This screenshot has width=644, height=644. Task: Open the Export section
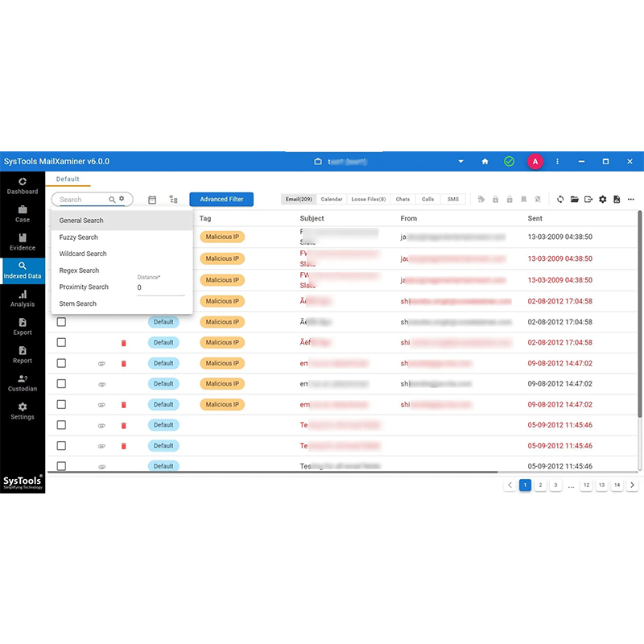pos(23,327)
